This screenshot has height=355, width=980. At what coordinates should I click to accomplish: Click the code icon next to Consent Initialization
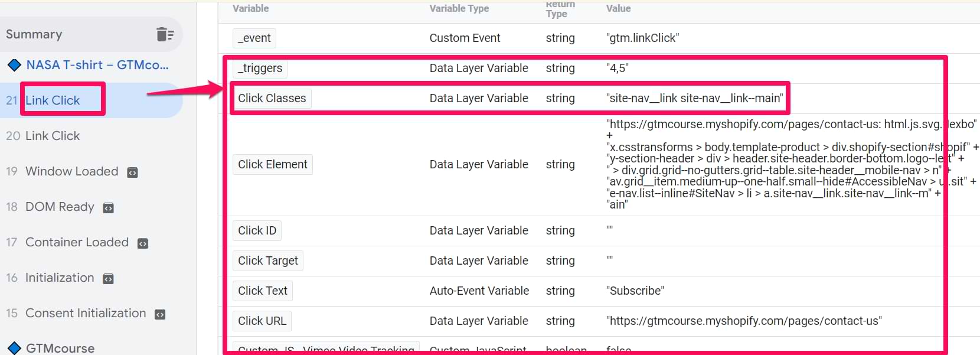click(160, 314)
